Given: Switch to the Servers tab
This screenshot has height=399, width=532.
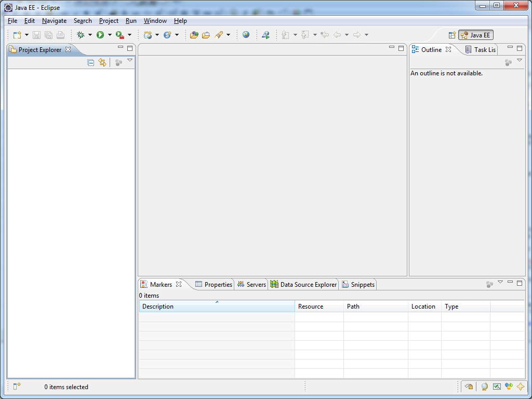Looking at the screenshot, I should pos(251,284).
